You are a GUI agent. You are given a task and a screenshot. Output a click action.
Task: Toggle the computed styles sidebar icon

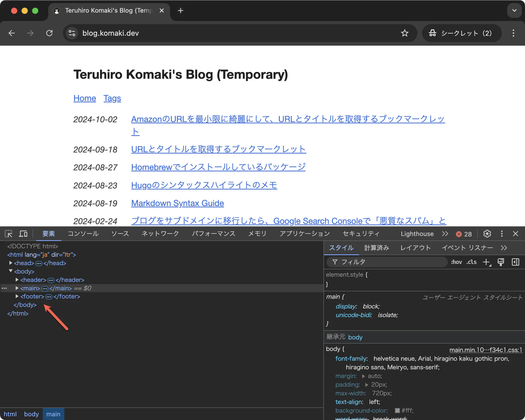(x=516, y=262)
